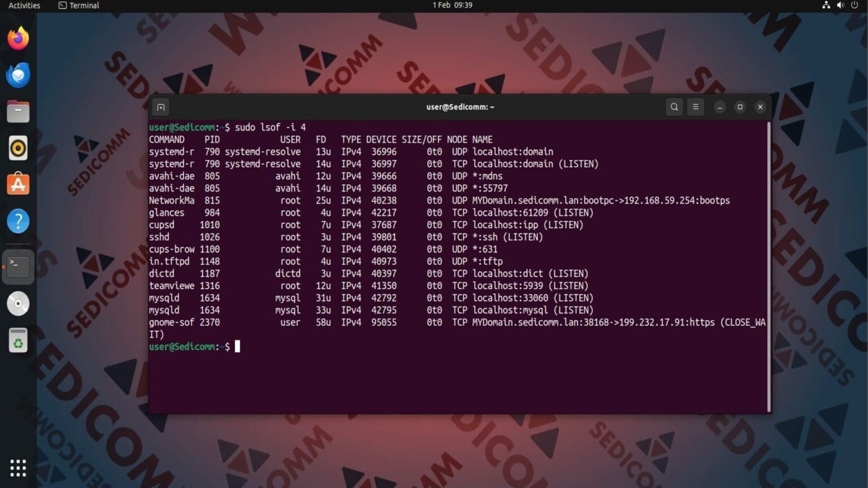Image resolution: width=868 pixels, height=488 pixels.
Task: Click the PID value 1026 for sshd
Action: tap(210, 237)
